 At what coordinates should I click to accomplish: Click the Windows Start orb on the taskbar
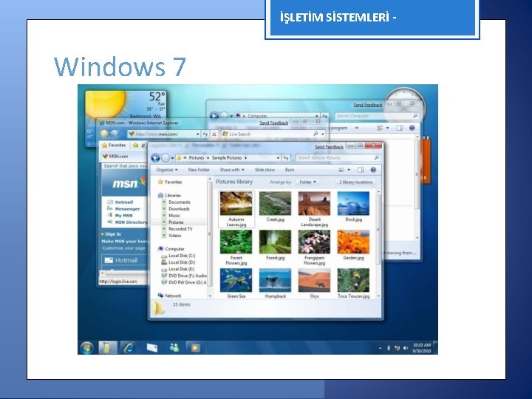pyautogui.click(x=86, y=348)
